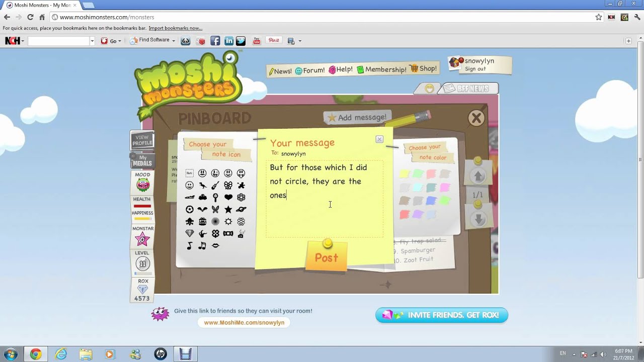644x362 pixels.
Task: Page down pinboard with down arrow
Action: 478,219
